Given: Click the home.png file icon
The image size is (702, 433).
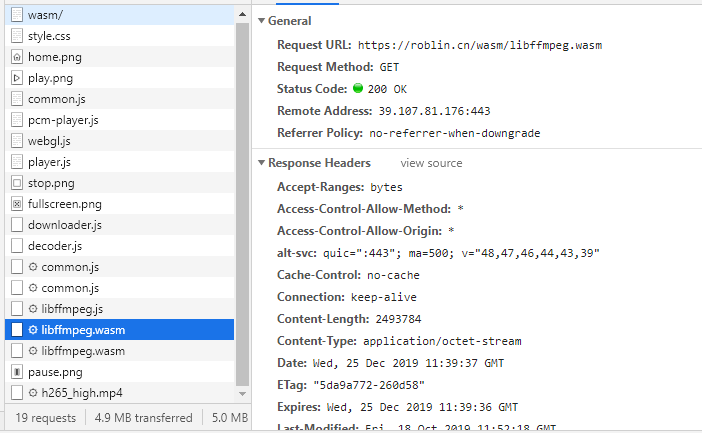Looking at the screenshot, I should click(x=17, y=57).
